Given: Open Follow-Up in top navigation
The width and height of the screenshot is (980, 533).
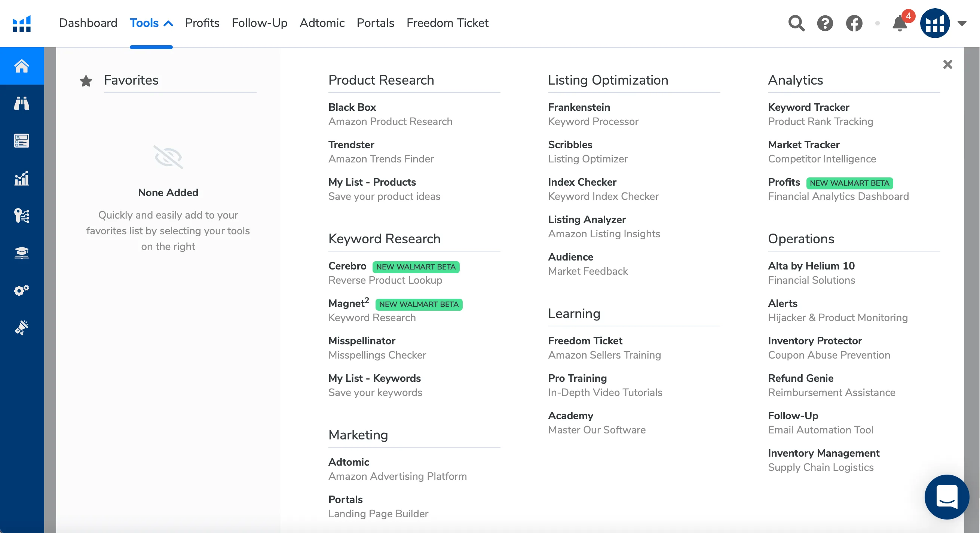Looking at the screenshot, I should [260, 23].
